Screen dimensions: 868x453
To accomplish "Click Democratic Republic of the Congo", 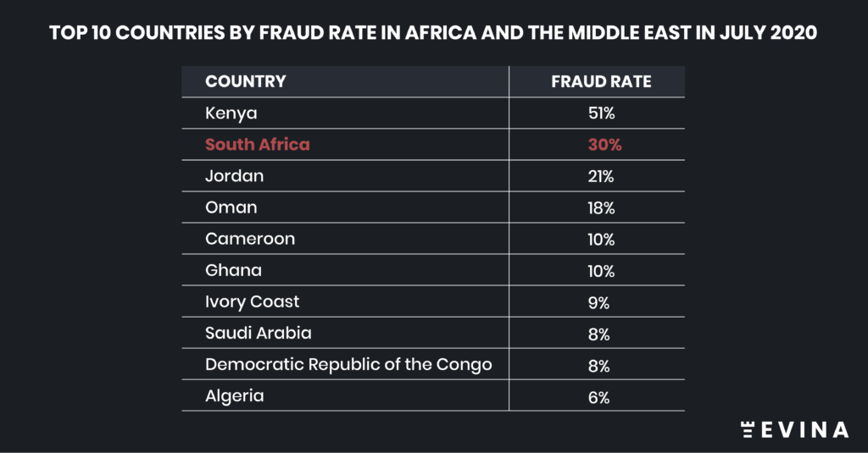I will pos(348,365).
